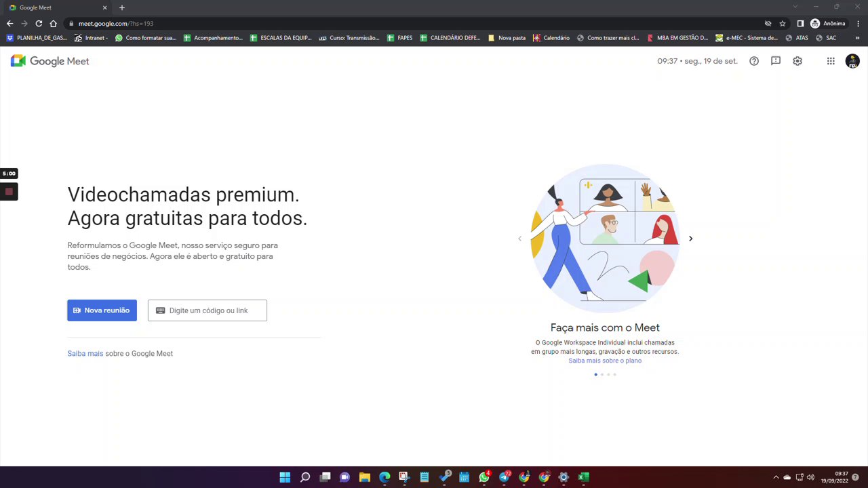Open the Teams chat taskbar icon
The height and width of the screenshot is (488, 868).
344,477
